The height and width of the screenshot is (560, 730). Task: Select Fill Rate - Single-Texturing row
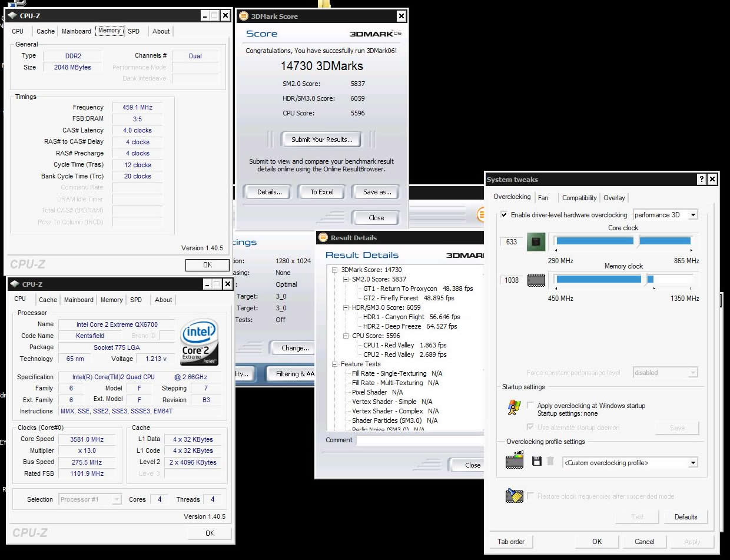coord(397,373)
